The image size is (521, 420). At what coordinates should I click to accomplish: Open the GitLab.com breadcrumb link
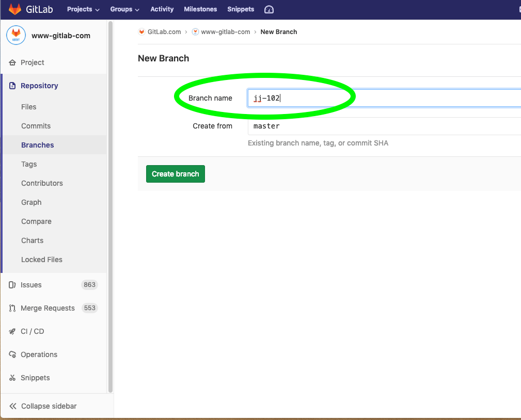(164, 32)
